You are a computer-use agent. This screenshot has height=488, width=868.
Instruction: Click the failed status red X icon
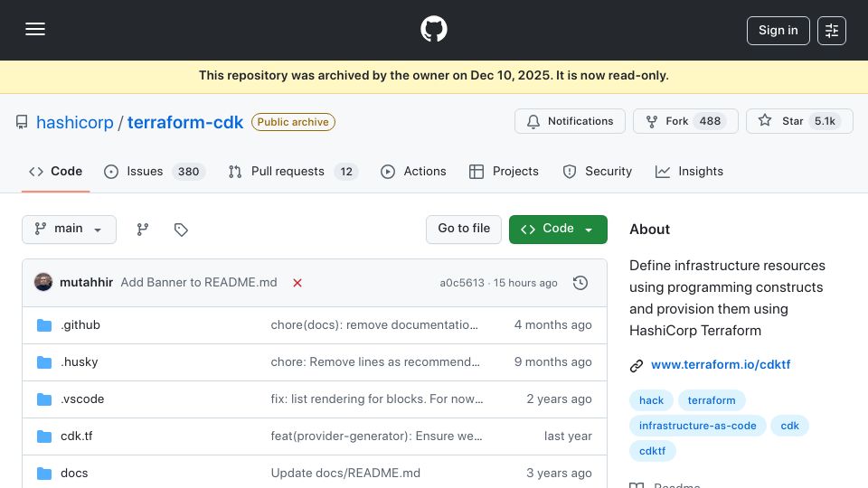click(x=297, y=283)
